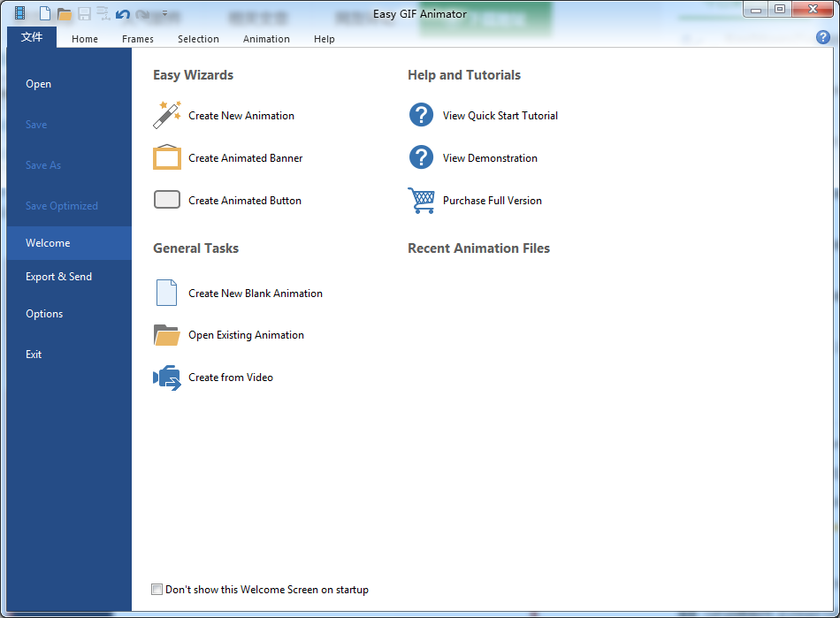The width and height of the screenshot is (840, 618).
Task: Click the View Quick Start Tutorial link
Action: tap(500, 116)
